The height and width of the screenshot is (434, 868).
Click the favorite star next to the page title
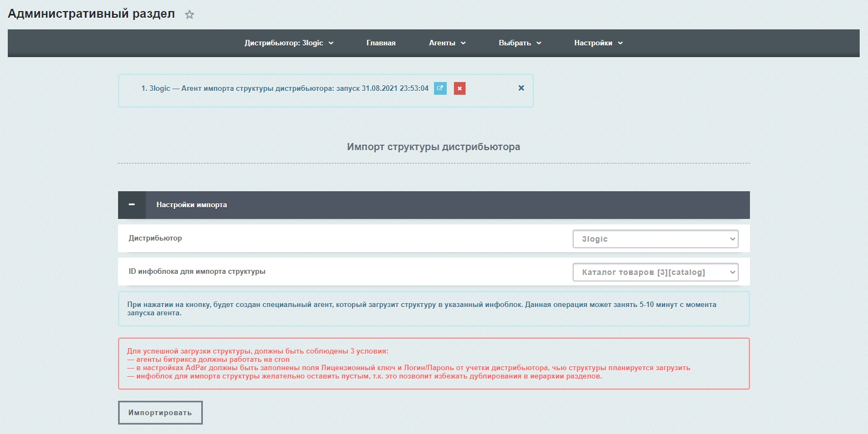pyautogui.click(x=190, y=15)
